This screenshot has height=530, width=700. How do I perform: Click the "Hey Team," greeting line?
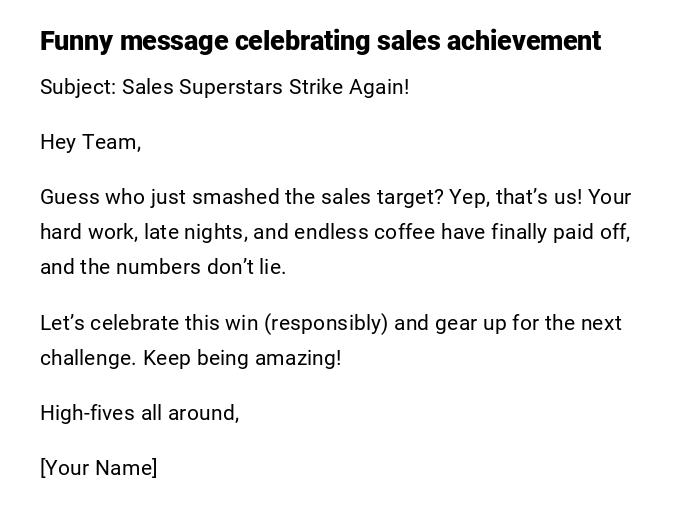click(91, 142)
